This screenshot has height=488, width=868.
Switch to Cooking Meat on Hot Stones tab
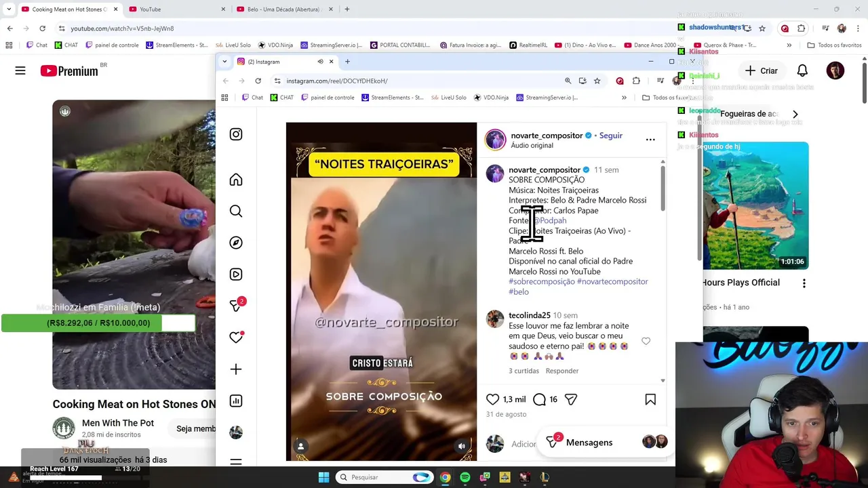tap(69, 9)
